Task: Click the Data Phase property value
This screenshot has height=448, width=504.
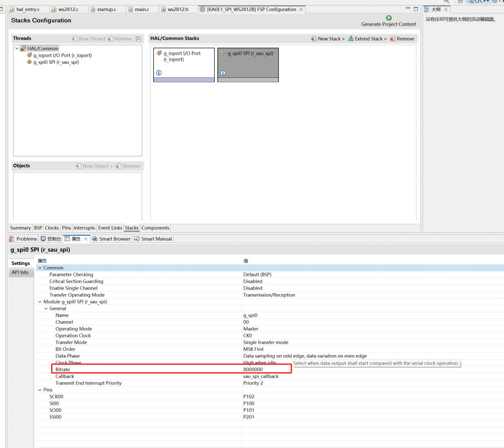Action: (305, 356)
